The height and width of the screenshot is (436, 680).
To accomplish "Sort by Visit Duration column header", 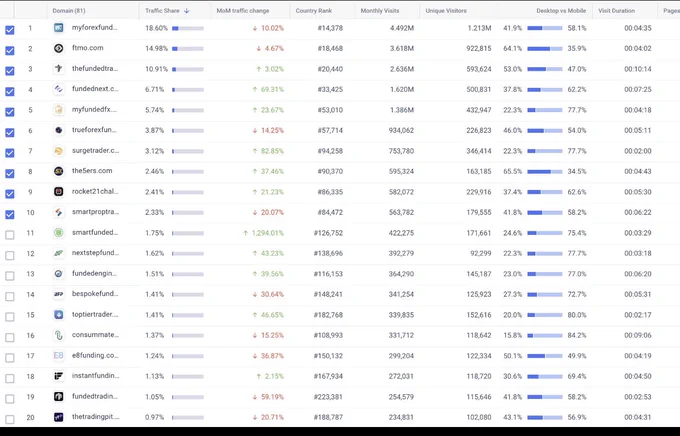I will (616, 11).
